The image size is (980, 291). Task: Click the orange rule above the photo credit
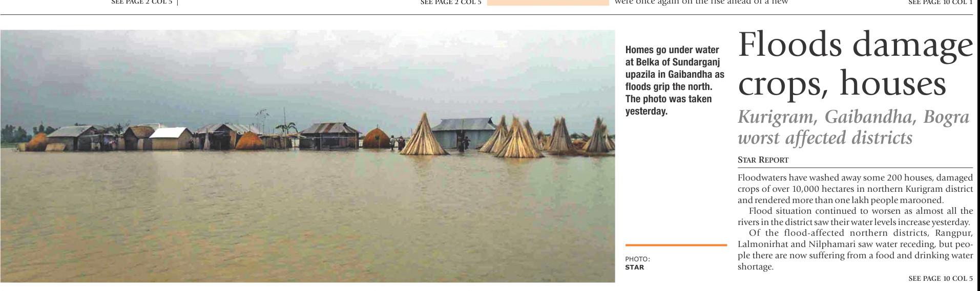[x=676, y=245]
